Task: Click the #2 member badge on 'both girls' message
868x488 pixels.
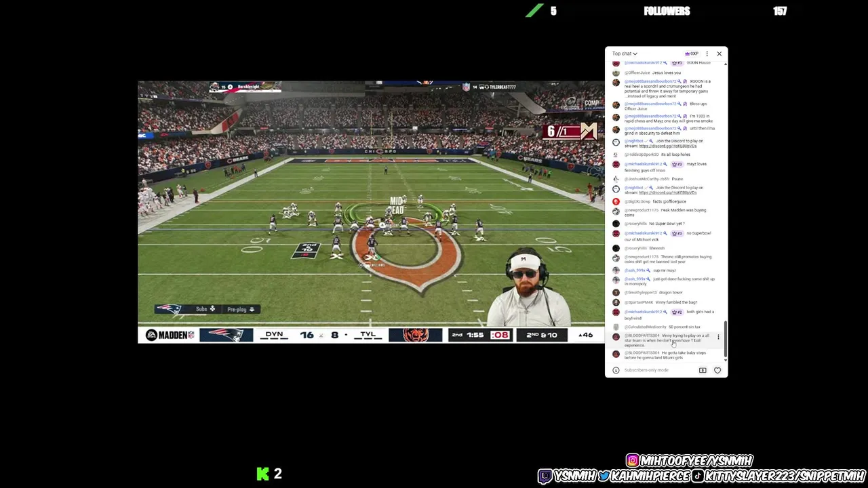Action: pos(677,312)
